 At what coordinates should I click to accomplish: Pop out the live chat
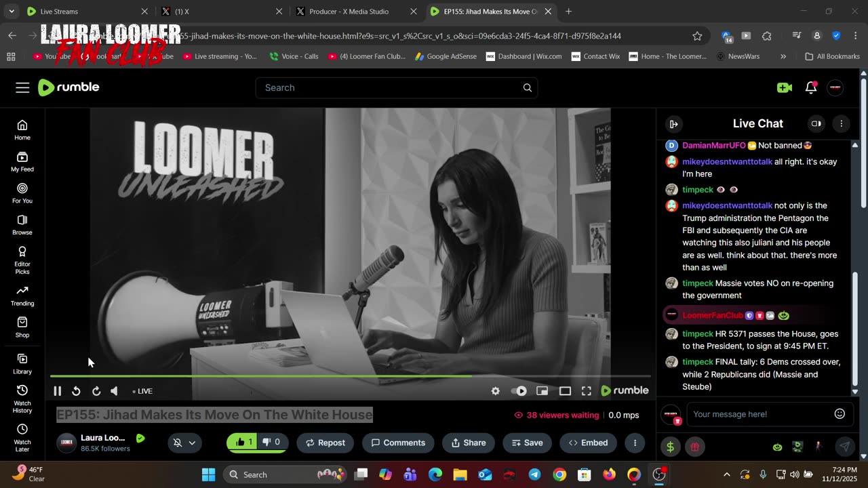pos(816,124)
